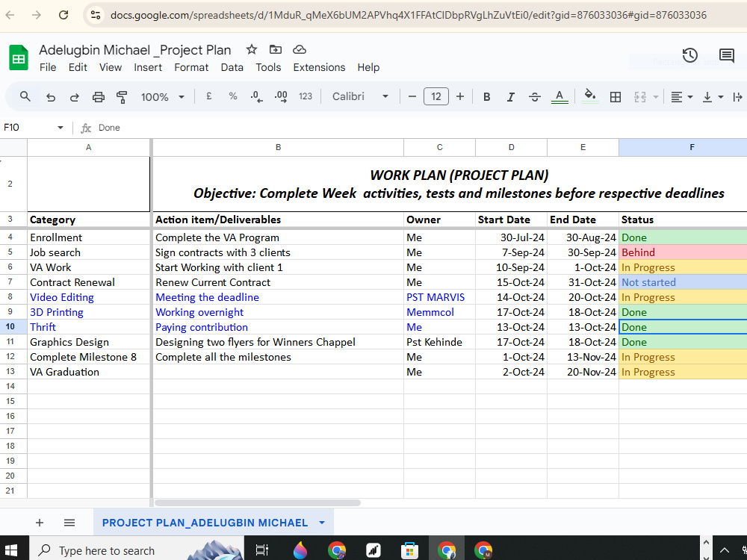
Task: Click the site information icon
Action: (96, 15)
